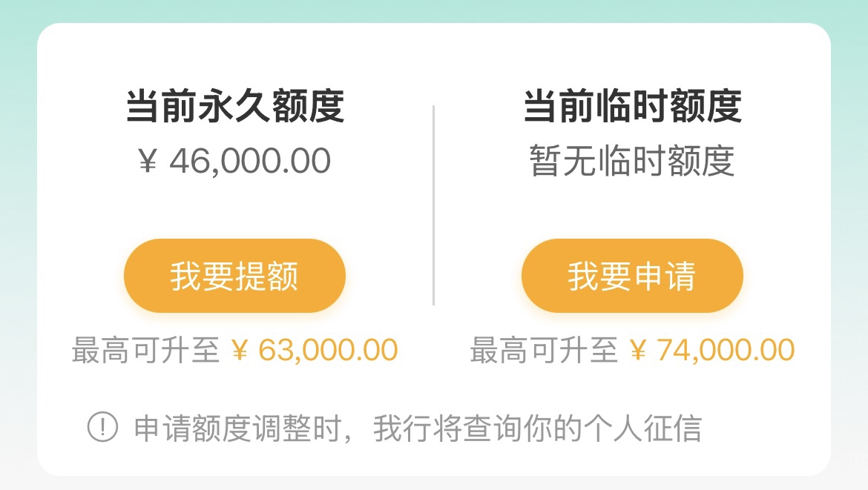The width and height of the screenshot is (868, 490).
Task: Click 最高可升至 label under 我要申请
Action: click(x=544, y=350)
